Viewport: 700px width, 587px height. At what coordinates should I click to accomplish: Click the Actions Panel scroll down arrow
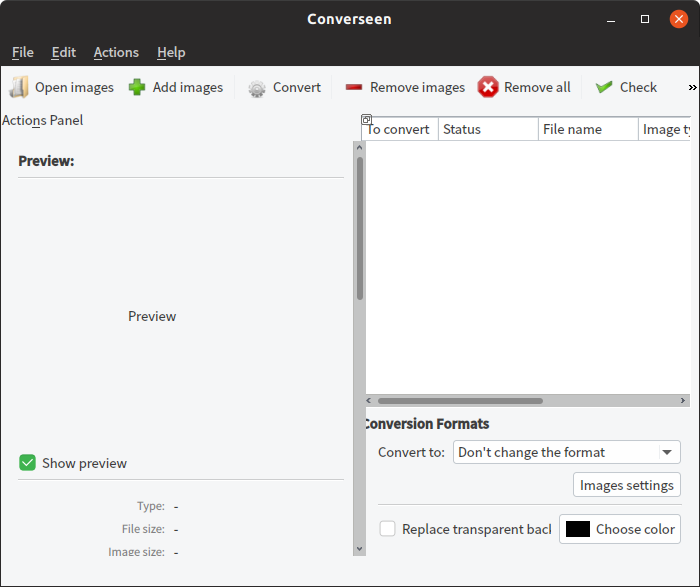pyautogui.click(x=359, y=549)
